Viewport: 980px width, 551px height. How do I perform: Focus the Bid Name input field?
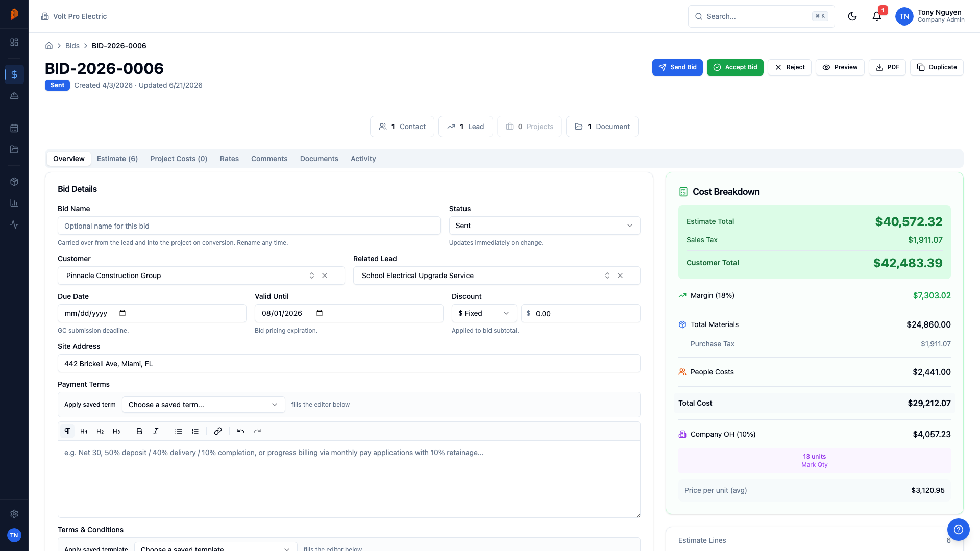click(249, 226)
